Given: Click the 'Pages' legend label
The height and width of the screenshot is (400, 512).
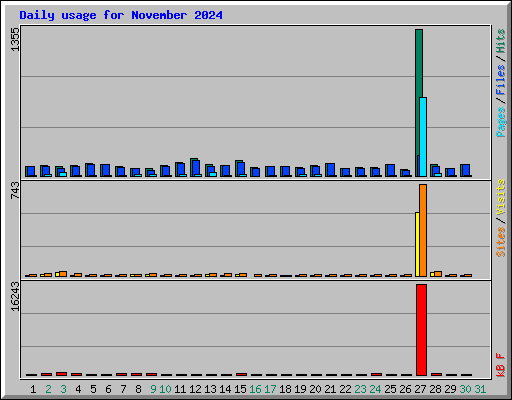Looking at the screenshot, I should click(500, 122).
